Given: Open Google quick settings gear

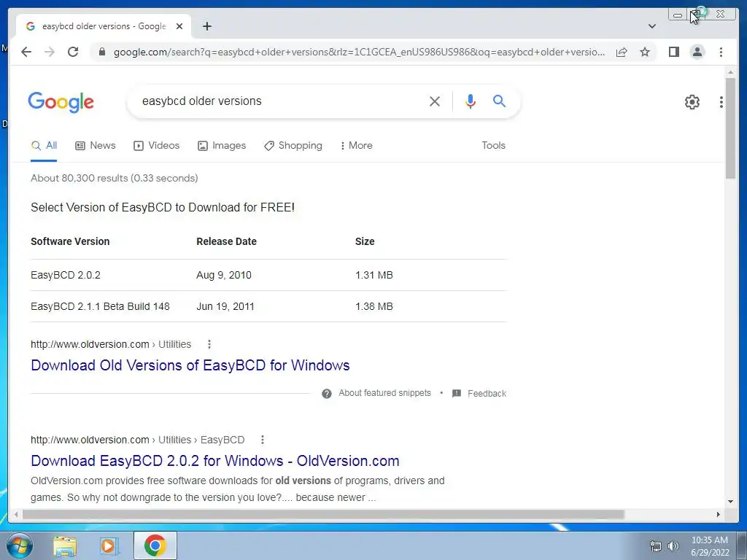Looking at the screenshot, I should coord(692,101).
